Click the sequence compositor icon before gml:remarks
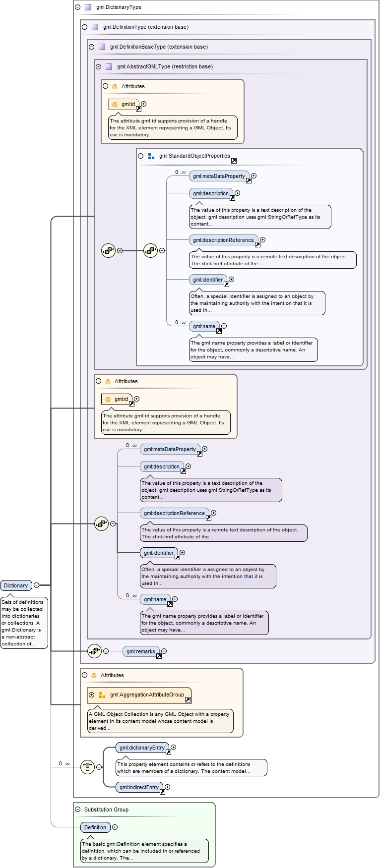Screen dimensions: 380x868 coord(94,651)
